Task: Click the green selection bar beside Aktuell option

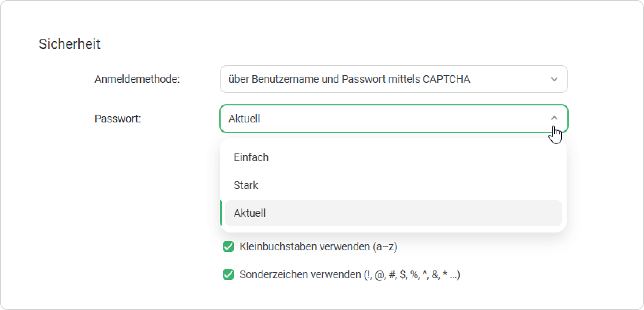Action: pos(221,213)
